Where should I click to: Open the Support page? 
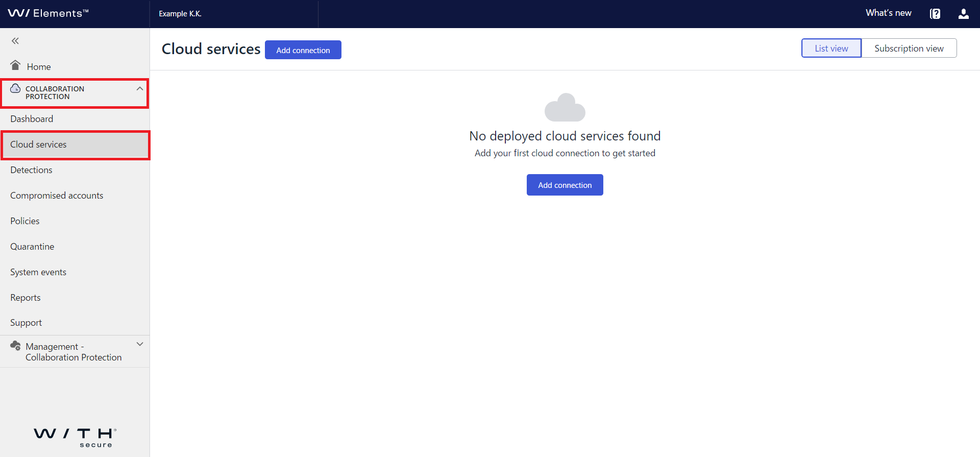coord(26,323)
